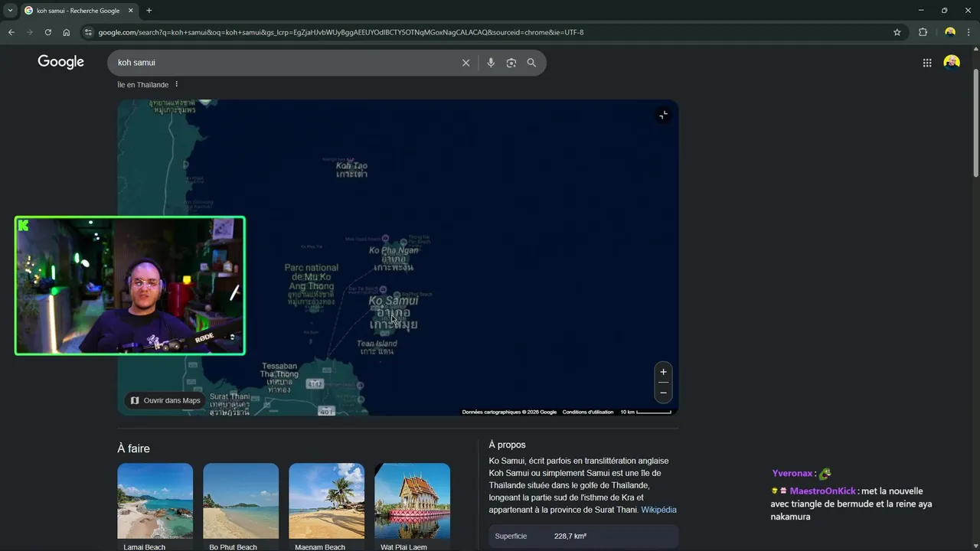Click the address bar URL
The width and height of the screenshot is (980, 551).
coord(341,32)
